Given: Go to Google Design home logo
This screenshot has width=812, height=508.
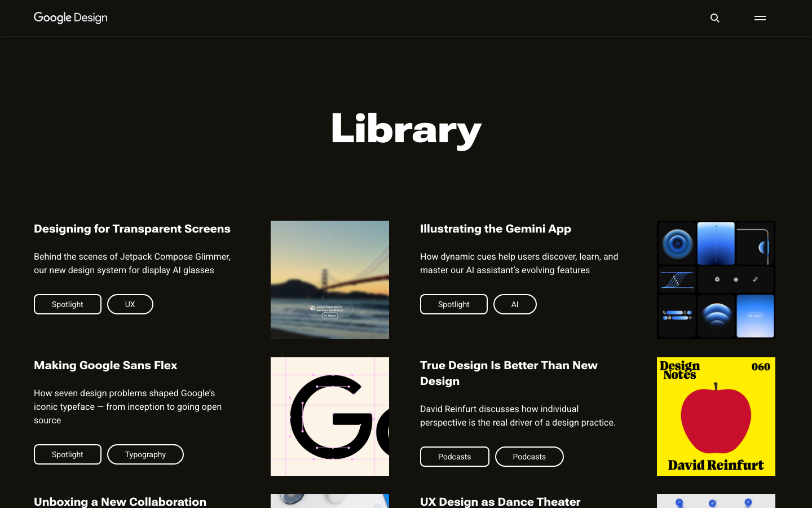Looking at the screenshot, I should (70, 17).
